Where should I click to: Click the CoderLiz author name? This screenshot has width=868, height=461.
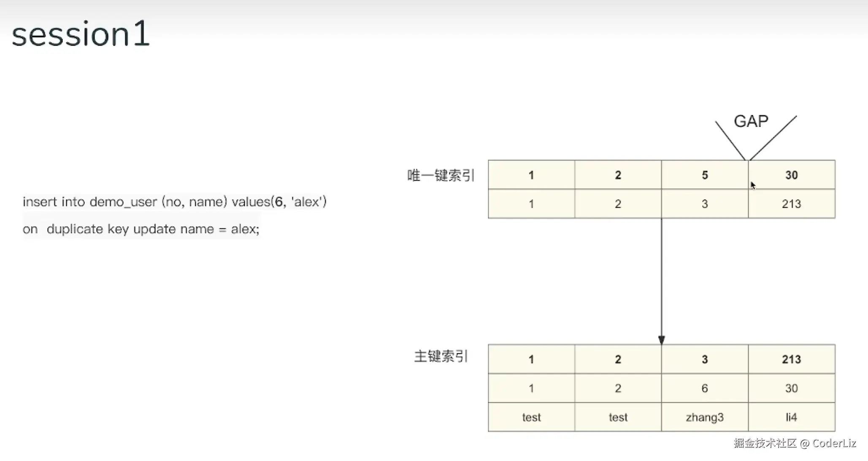(834, 443)
